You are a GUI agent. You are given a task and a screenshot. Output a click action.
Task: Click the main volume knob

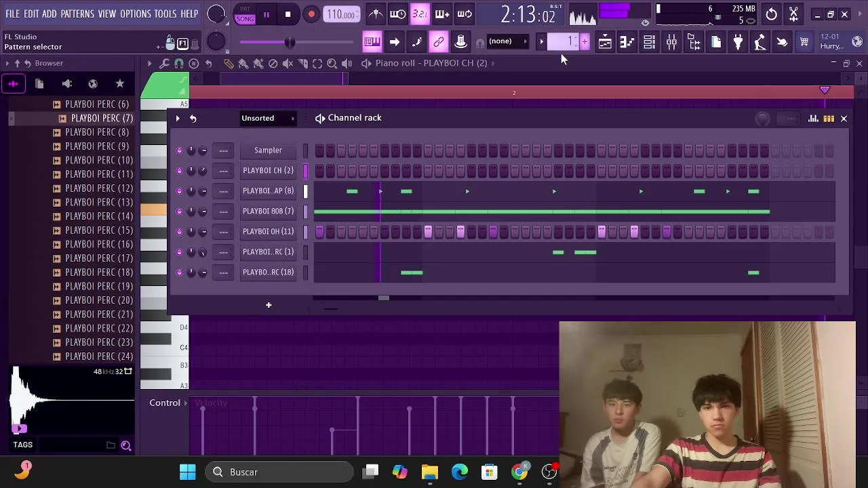pyautogui.click(x=216, y=14)
